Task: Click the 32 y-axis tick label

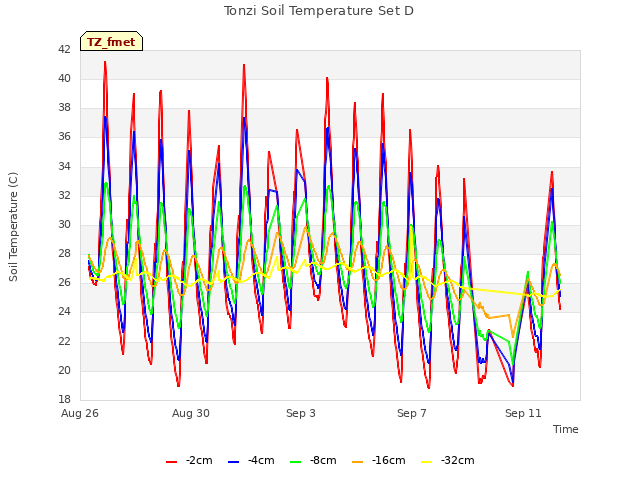Action: [x=64, y=195]
